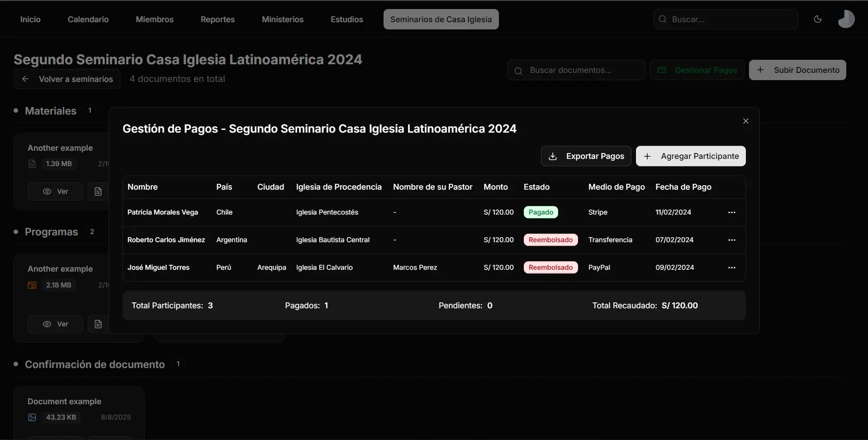Click file icon button in Programas card
Viewport: 868px width, 440px height.
point(98,324)
